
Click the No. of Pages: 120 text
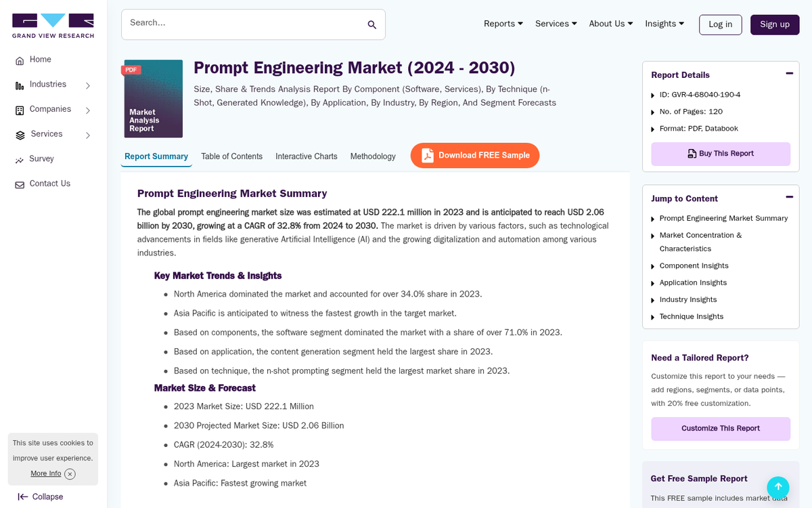tap(691, 112)
